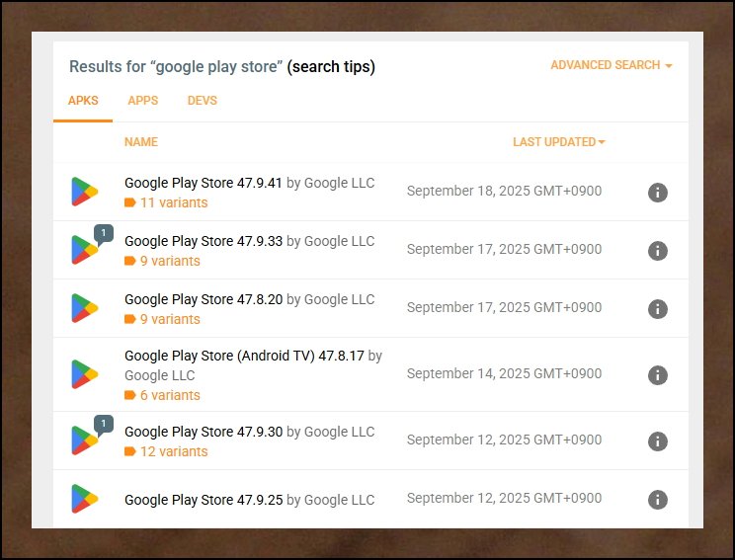Image resolution: width=735 pixels, height=560 pixels.
Task: Click the date September 14, 2025 GMT+0900
Action: [x=504, y=373]
